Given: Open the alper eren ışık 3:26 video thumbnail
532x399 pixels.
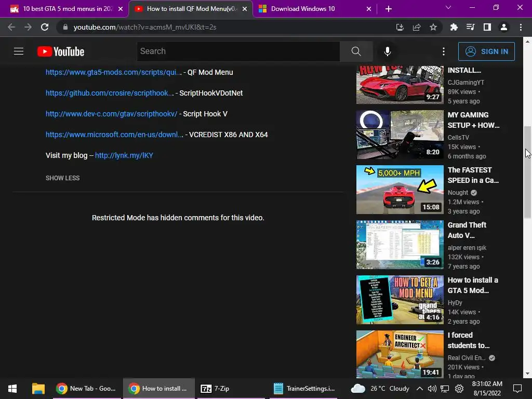Looking at the screenshot, I should coord(400,245).
